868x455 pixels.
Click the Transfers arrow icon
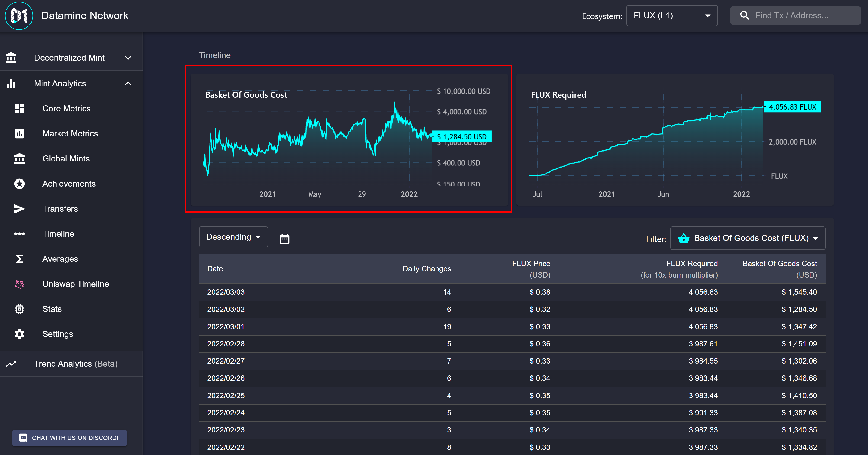point(19,209)
